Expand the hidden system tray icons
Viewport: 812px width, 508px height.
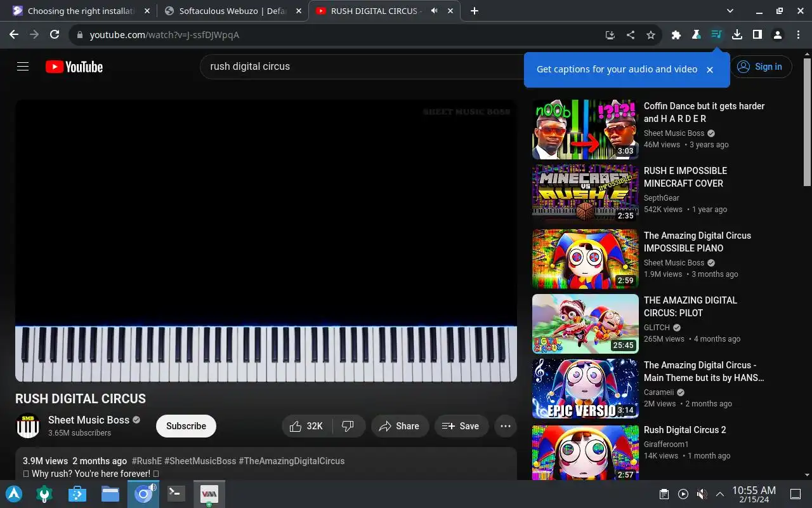point(720,494)
